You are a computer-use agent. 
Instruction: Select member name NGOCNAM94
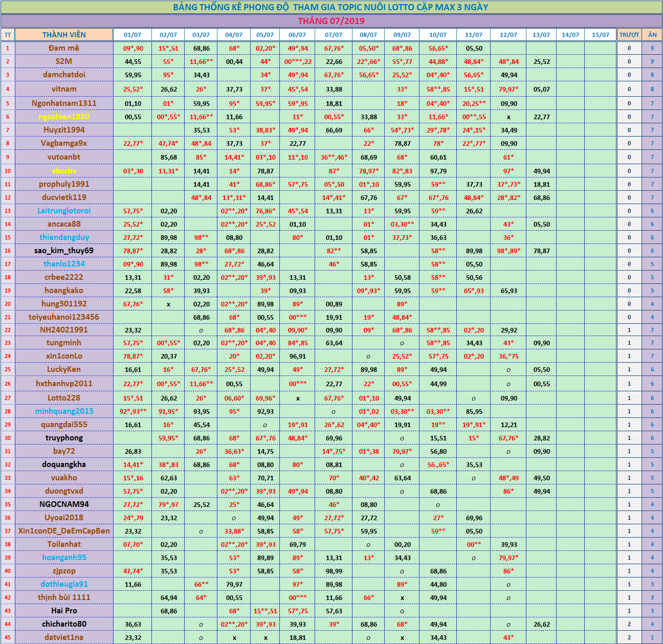64,504
